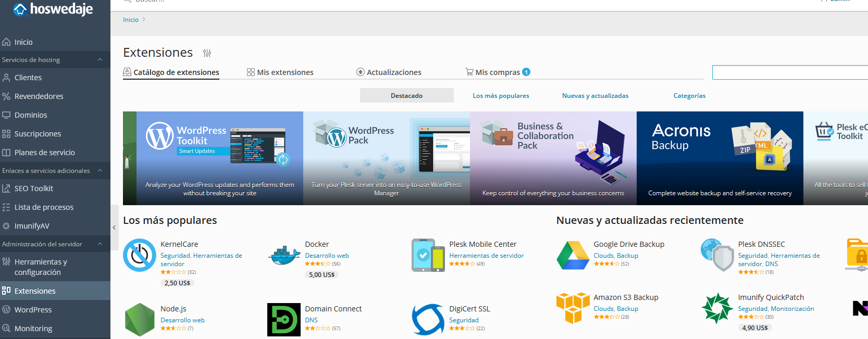This screenshot has width=868, height=339.
Task: Open Inicio home icon in sidebar
Action: click(6, 42)
